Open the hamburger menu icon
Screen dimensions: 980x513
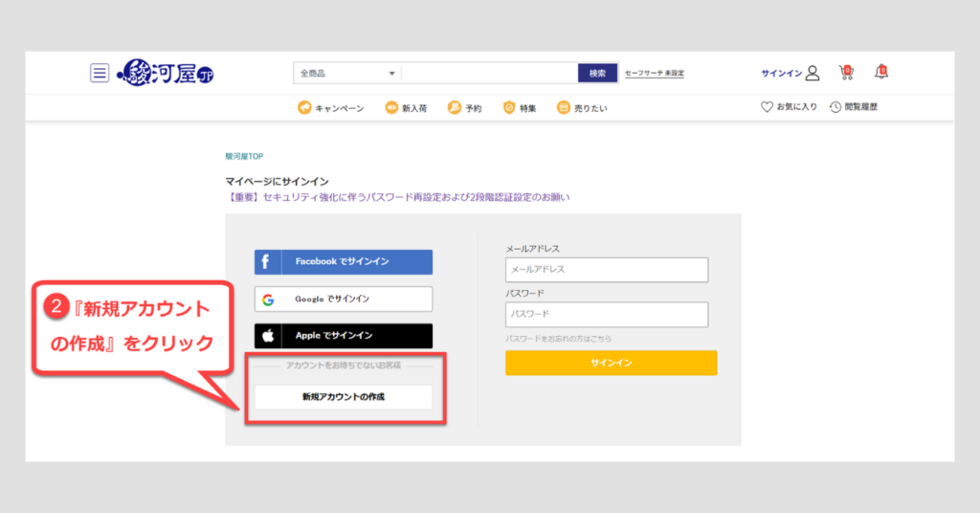(100, 73)
